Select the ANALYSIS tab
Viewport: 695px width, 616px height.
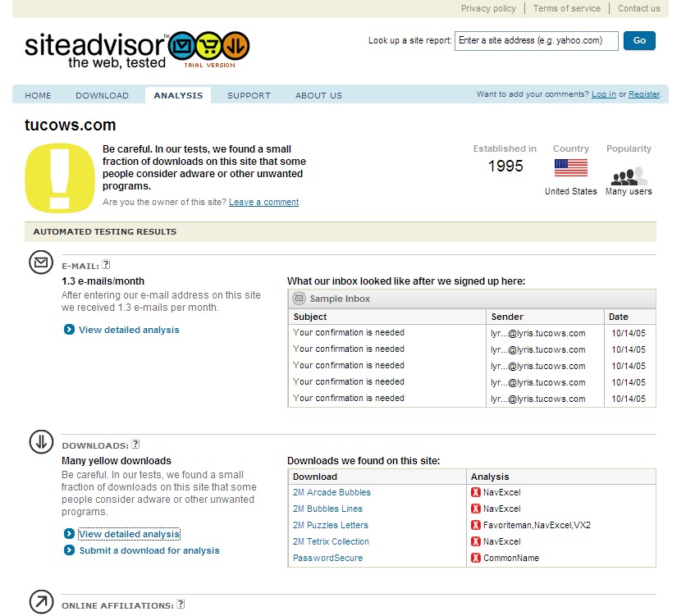coord(178,96)
